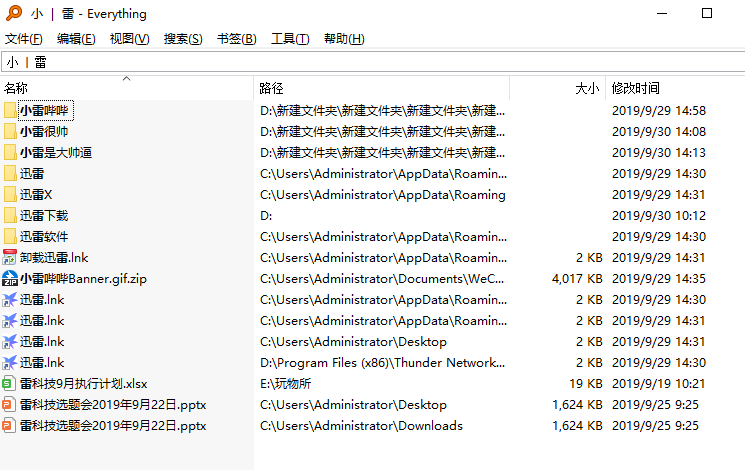Image resolution: width=745 pixels, height=470 pixels.
Task: Click Documents\WeC... path of zip file
Action: tap(382, 278)
